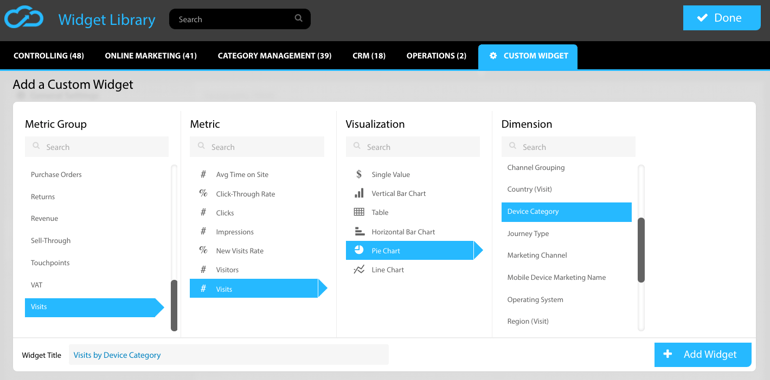Click the Done button
770x380 pixels.
721,18
